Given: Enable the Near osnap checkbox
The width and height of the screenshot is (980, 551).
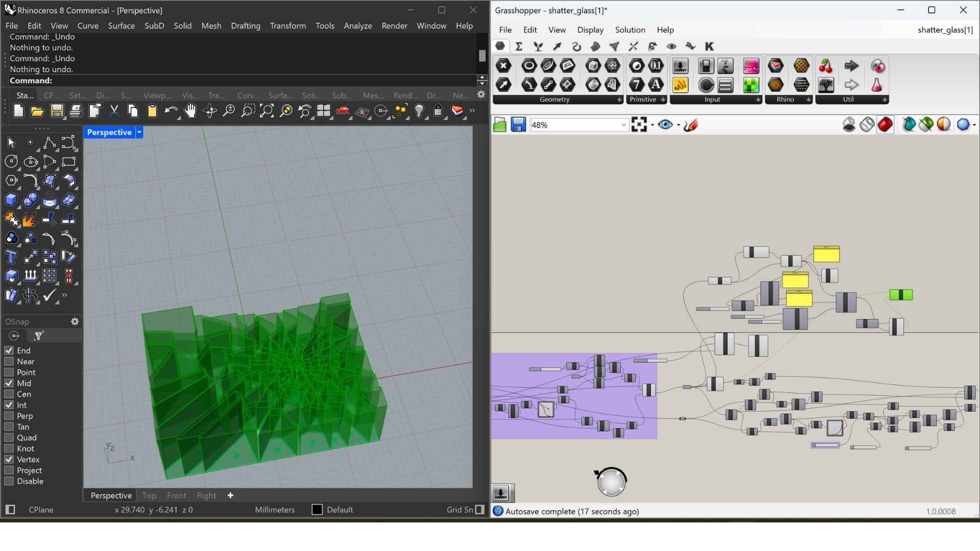Looking at the screenshot, I should pos(9,361).
